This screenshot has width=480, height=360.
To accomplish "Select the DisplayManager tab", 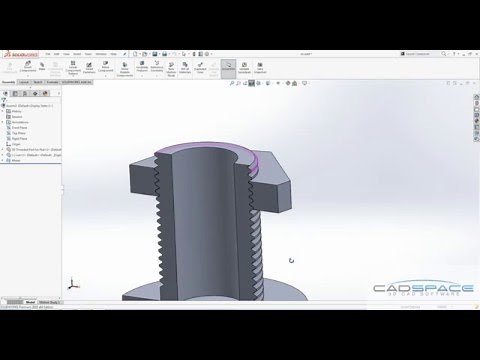I will 45,94.
